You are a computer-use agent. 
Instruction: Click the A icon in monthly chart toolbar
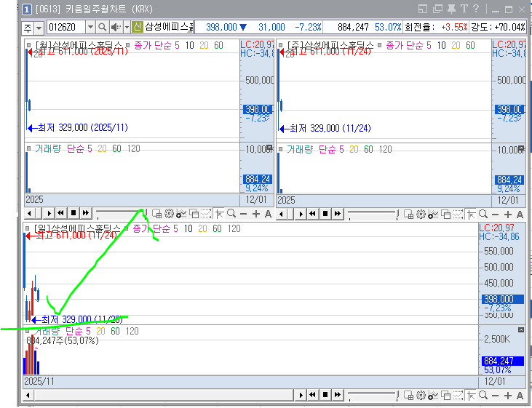point(268,214)
